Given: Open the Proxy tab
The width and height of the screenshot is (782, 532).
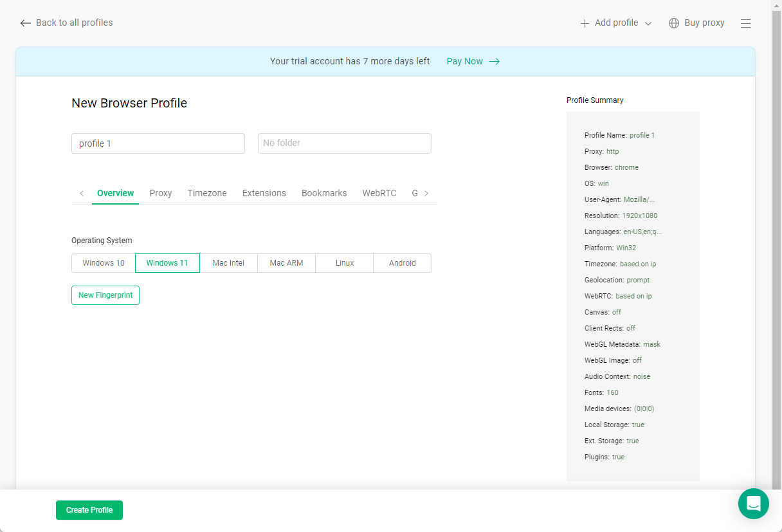Looking at the screenshot, I should (161, 193).
